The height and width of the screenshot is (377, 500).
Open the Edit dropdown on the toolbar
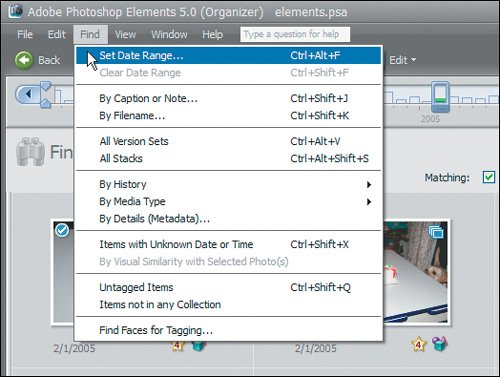pos(403,60)
